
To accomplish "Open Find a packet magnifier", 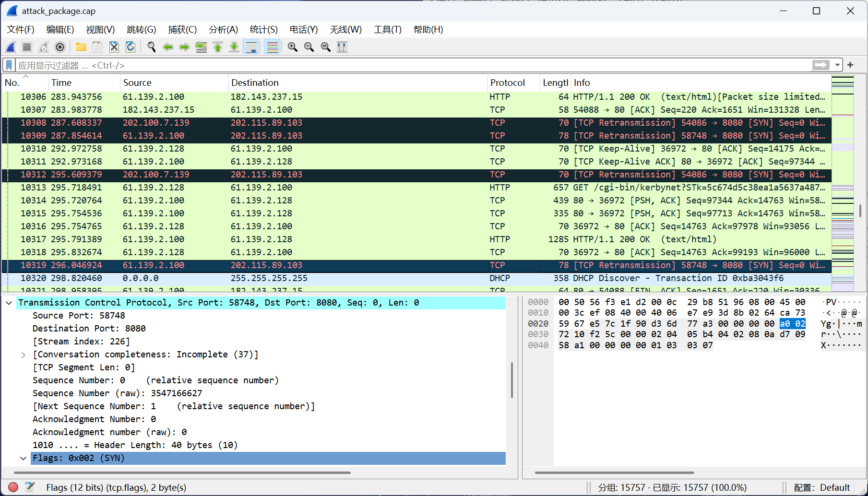I will [x=152, y=47].
